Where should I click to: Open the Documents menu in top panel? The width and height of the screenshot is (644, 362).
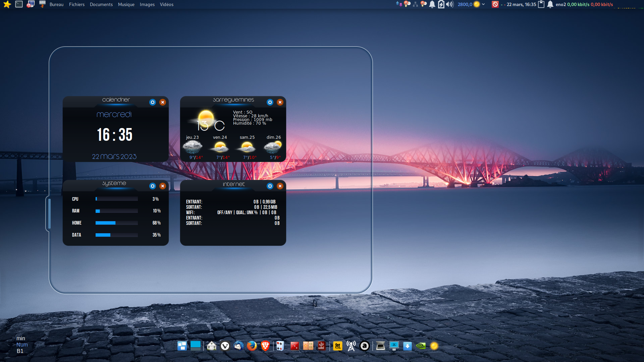tap(101, 4)
